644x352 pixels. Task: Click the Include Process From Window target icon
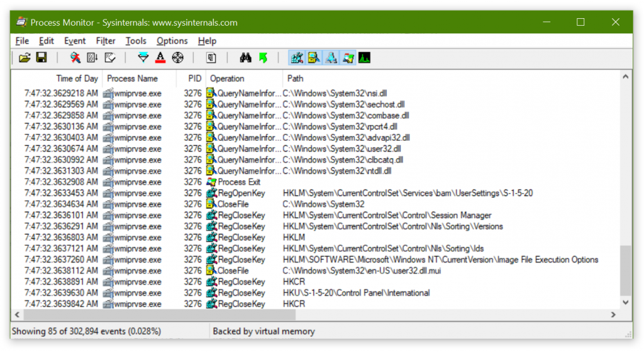[x=177, y=58]
